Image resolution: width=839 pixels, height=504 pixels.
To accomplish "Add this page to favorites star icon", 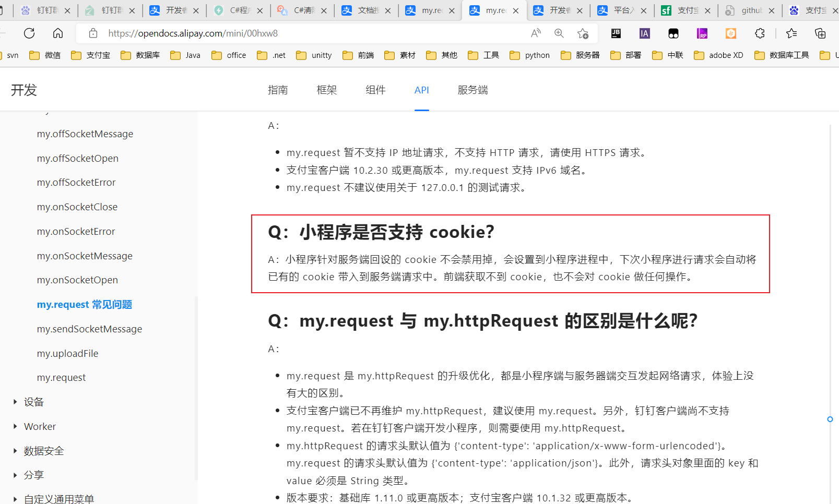I will coord(583,33).
